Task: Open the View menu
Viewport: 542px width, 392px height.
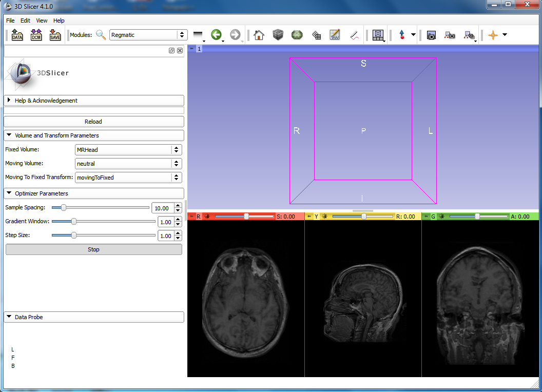Action: click(x=42, y=21)
